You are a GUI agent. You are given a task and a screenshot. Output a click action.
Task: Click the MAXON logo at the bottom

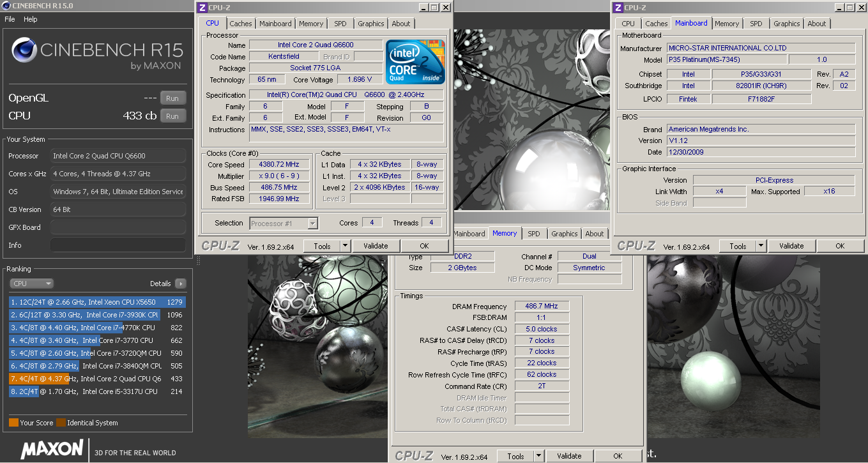(x=52, y=449)
